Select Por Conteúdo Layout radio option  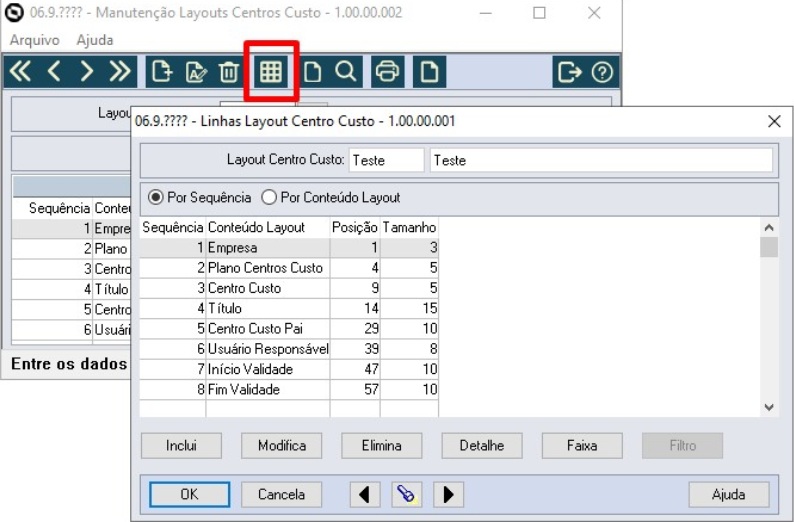click(x=331, y=197)
